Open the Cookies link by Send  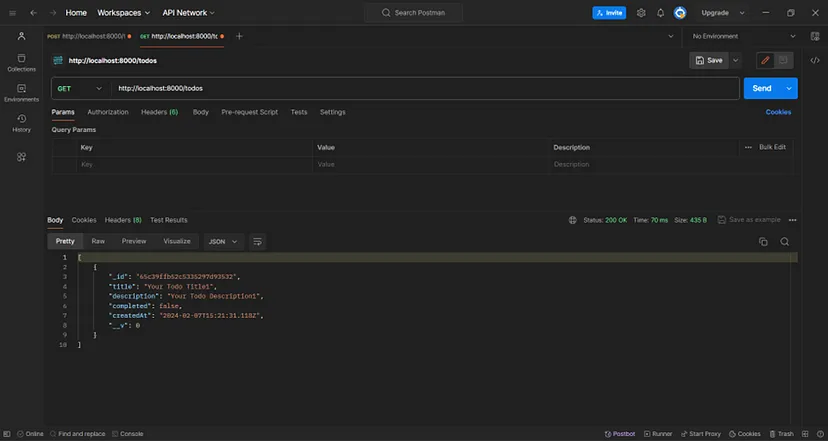pos(778,112)
